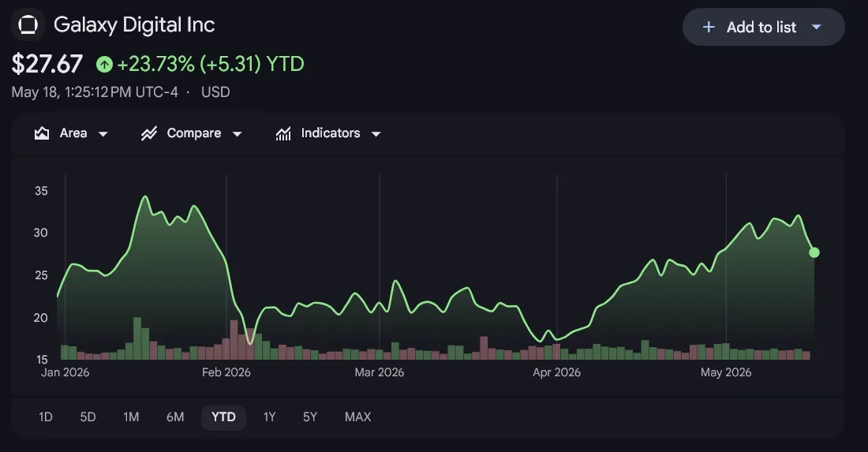Select the 5D time range
The height and width of the screenshot is (452, 868).
[x=88, y=417]
